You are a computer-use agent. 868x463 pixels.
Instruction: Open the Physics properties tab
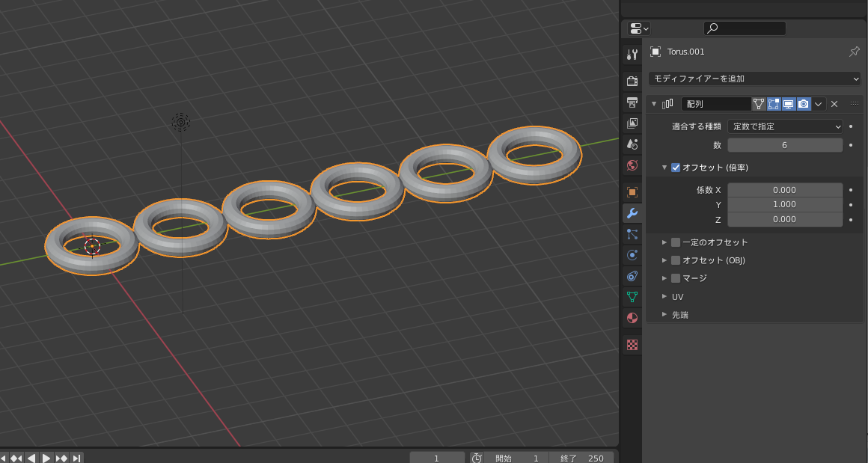click(x=632, y=255)
